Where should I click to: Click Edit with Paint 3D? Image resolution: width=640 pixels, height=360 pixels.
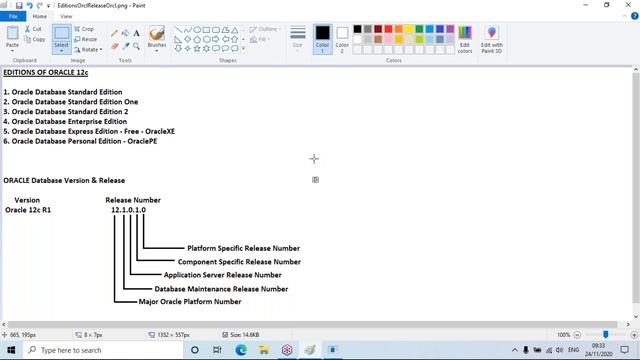pyautogui.click(x=491, y=39)
